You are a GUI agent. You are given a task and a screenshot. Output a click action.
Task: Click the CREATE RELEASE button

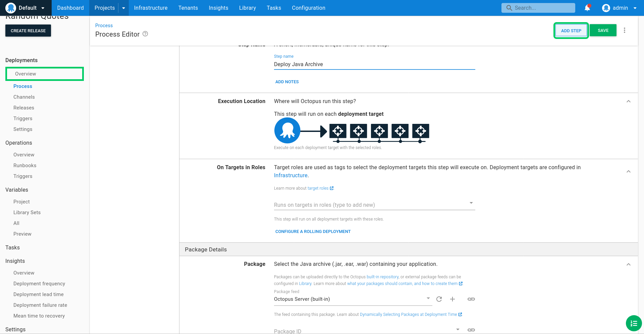[x=28, y=31]
